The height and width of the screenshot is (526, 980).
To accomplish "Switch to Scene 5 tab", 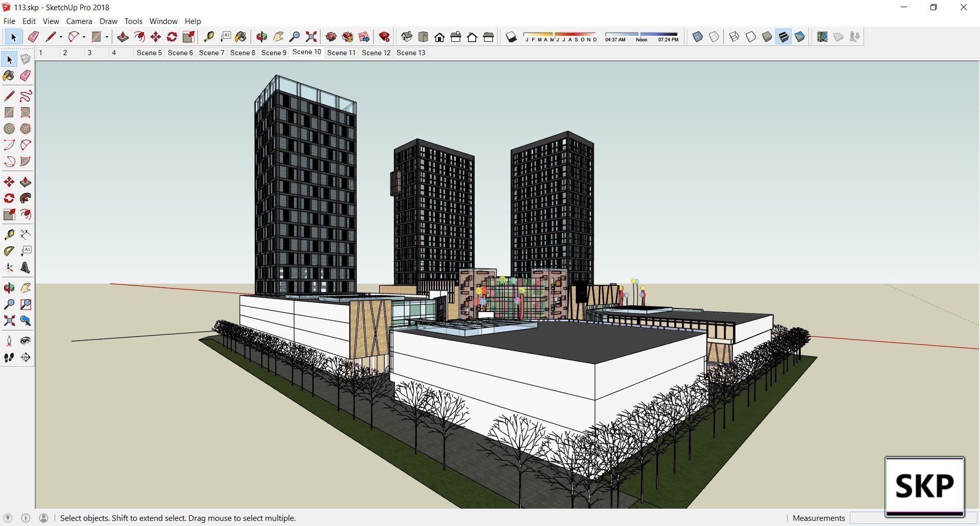I will (x=149, y=53).
